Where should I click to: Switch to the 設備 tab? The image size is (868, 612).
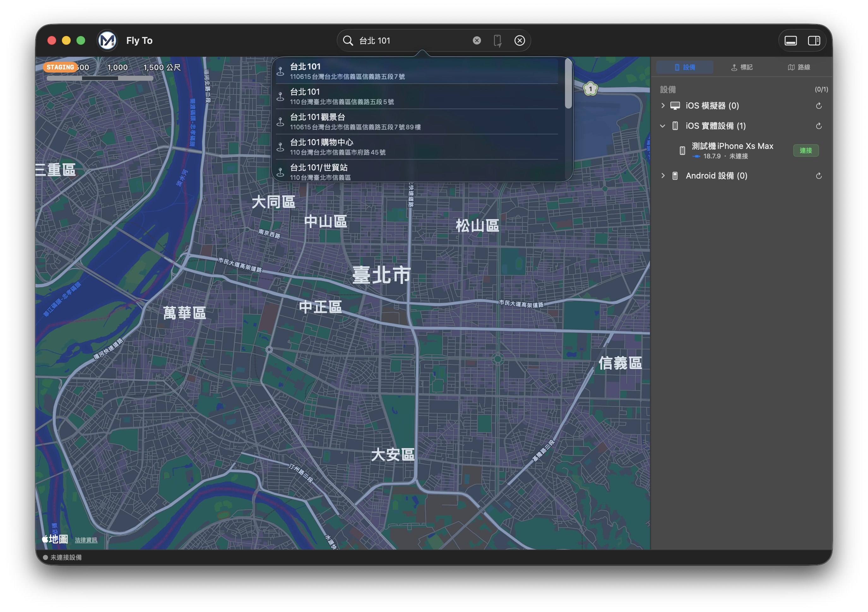[685, 67]
